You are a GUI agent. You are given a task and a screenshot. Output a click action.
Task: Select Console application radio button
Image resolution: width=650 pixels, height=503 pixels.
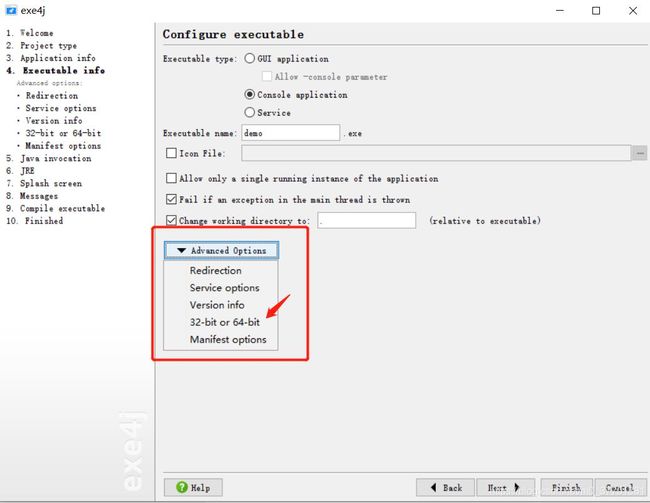[x=250, y=95]
